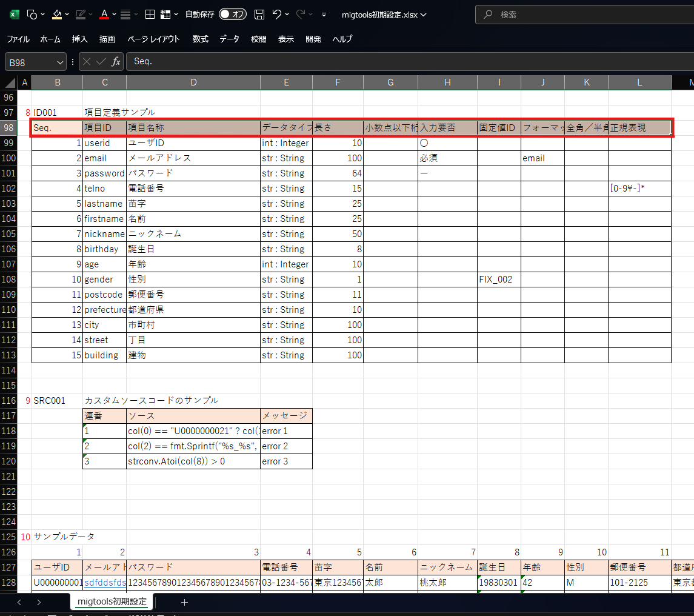Image resolution: width=694 pixels, height=616 pixels.
Task: Click the Save icon on the quick access toolbar
Action: pos(259,15)
